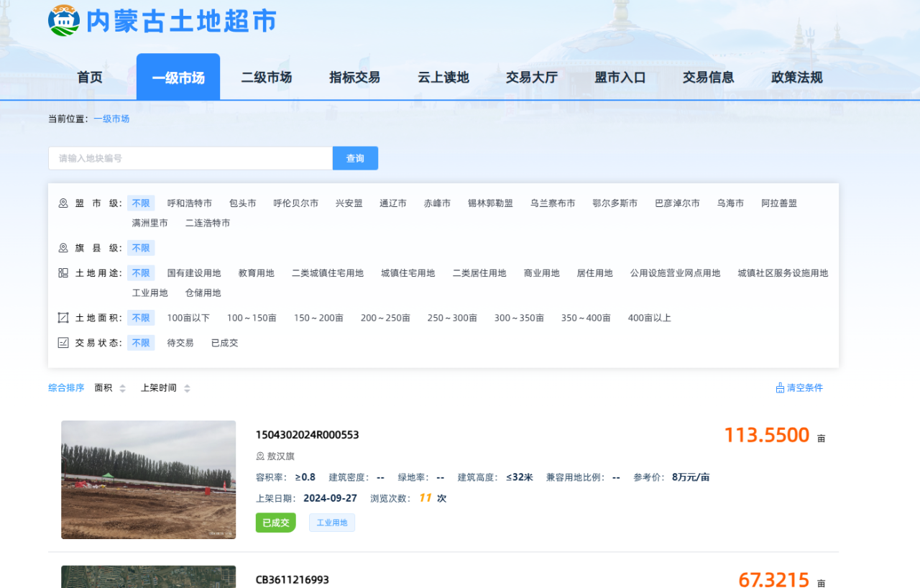
Task: Open listing CB3611216993
Action: [293, 580]
